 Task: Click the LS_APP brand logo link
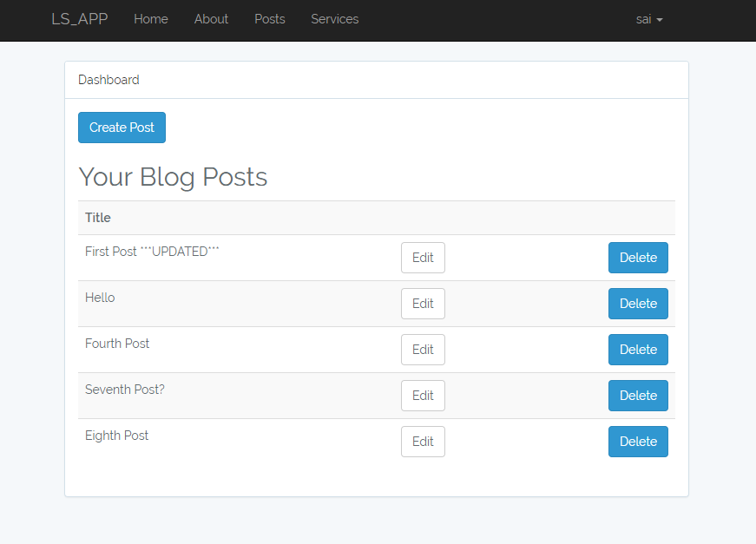80,19
